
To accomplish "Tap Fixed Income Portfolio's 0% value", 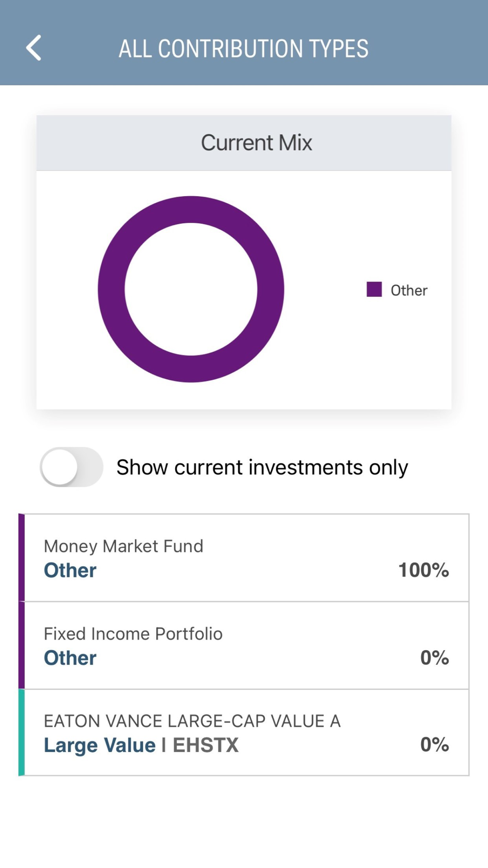I will coord(434,658).
